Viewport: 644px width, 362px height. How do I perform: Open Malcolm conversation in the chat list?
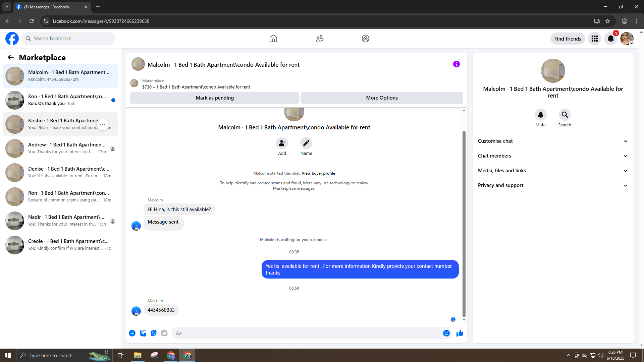(x=60, y=76)
